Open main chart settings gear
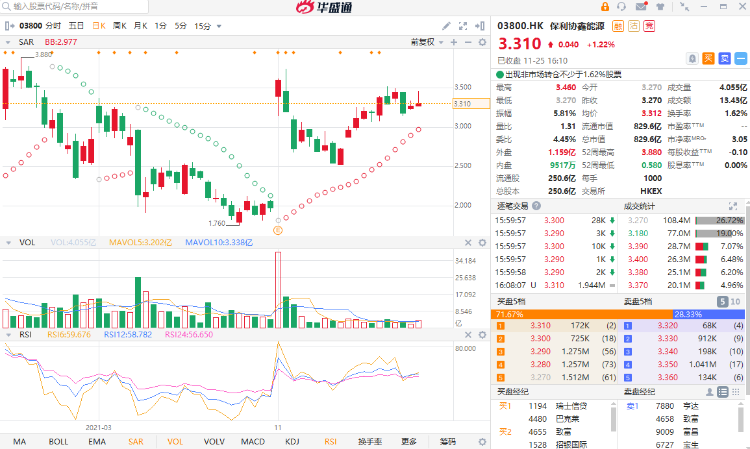The width and height of the screenshot is (750, 449). point(482,42)
